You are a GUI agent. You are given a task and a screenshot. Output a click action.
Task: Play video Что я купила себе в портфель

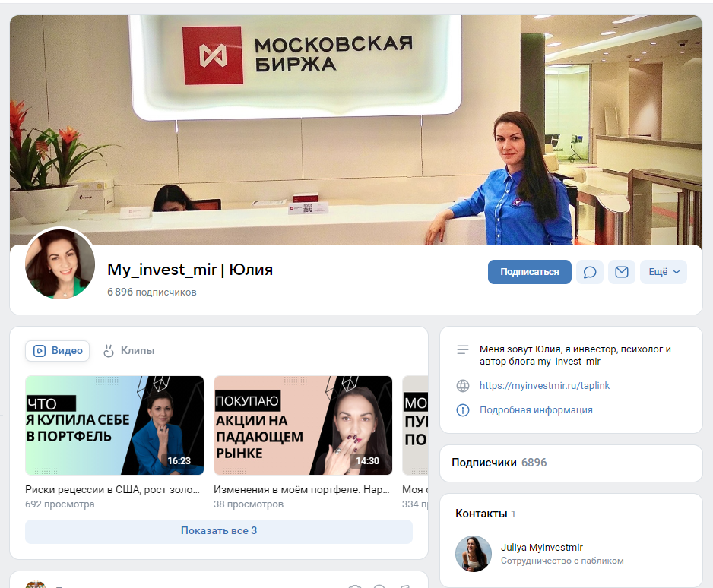tap(114, 425)
